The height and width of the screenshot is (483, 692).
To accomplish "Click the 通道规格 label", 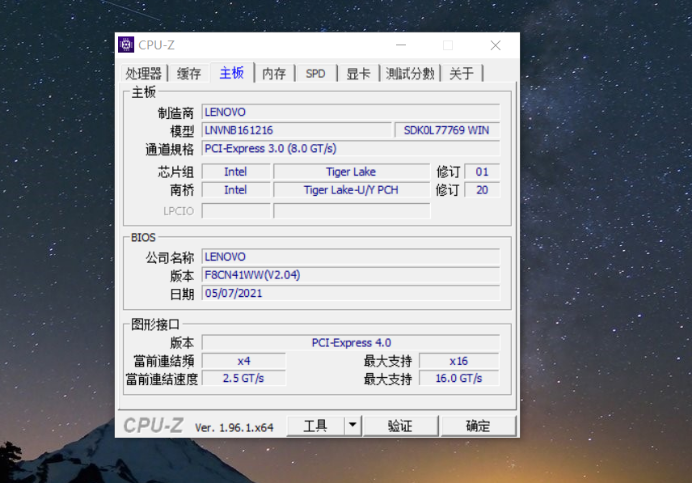I will [x=169, y=149].
